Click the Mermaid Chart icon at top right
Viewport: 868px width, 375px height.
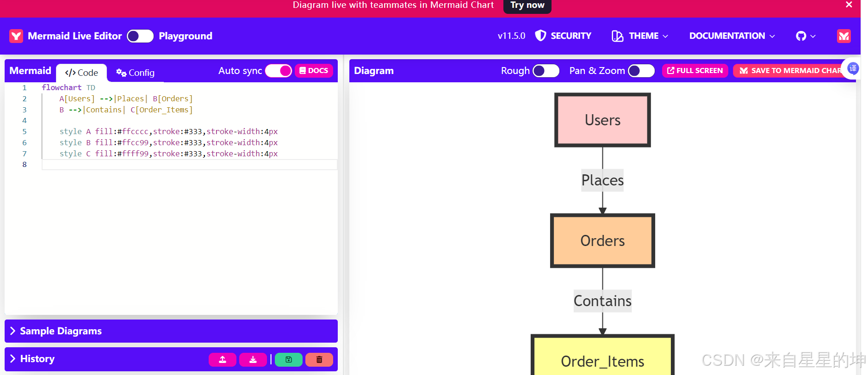click(x=843, y=36)
